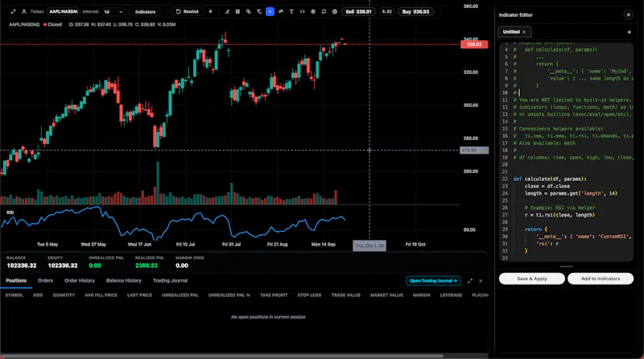
Task: Select the candlestick chart type icon
Action: 237,11
